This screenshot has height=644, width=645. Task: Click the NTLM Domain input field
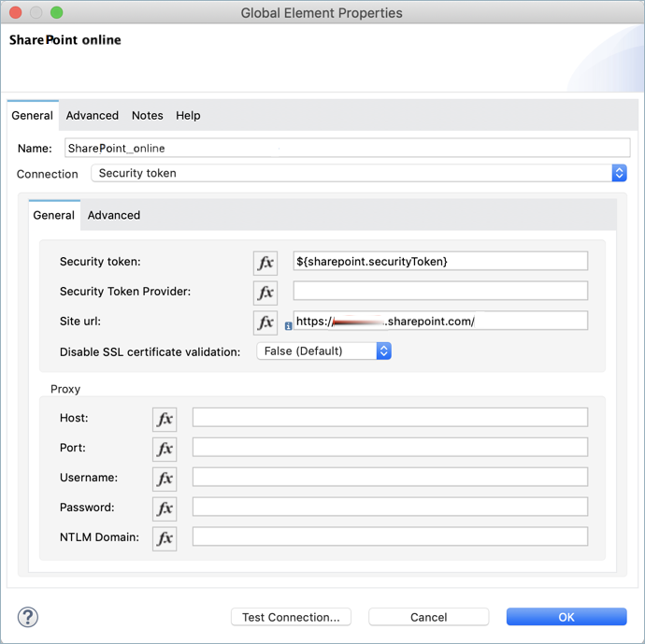click(x=390, y=537)
